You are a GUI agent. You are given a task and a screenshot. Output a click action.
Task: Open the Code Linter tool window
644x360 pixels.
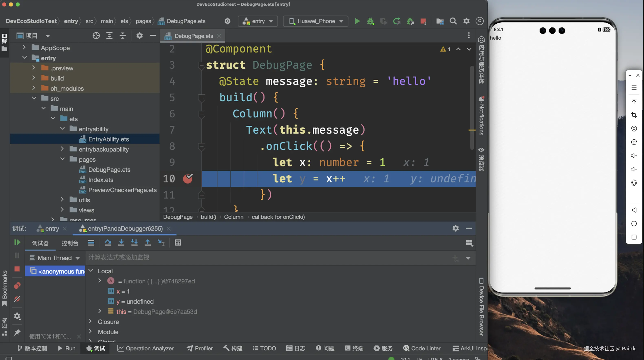click(422, 348)
